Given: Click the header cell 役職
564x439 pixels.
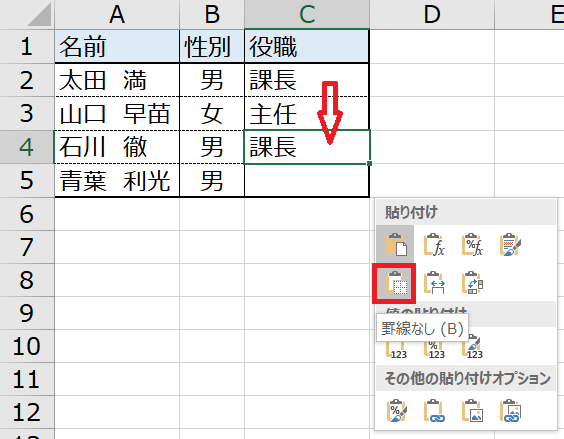Looking at the screenshot, I should point(307,46).
